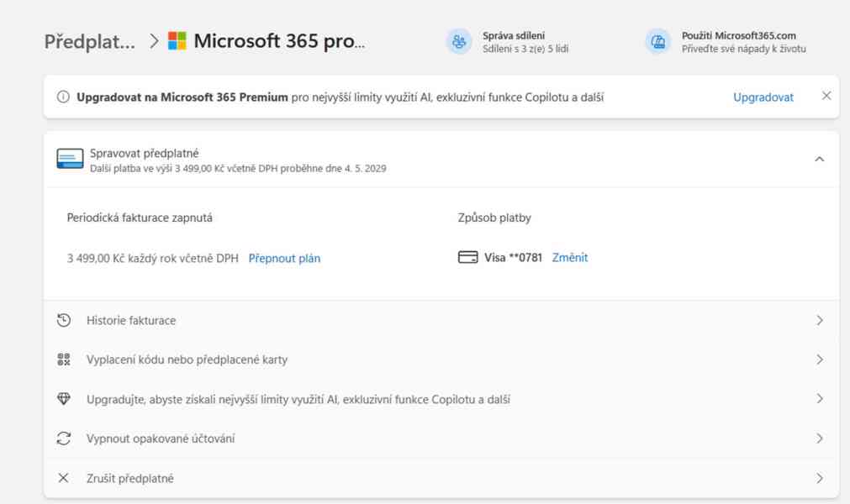Image resolution: width=850 pixels, height=504 pixels.
Task: Click the credit card icon beside Spravovat předplatné
Action: 70,159
